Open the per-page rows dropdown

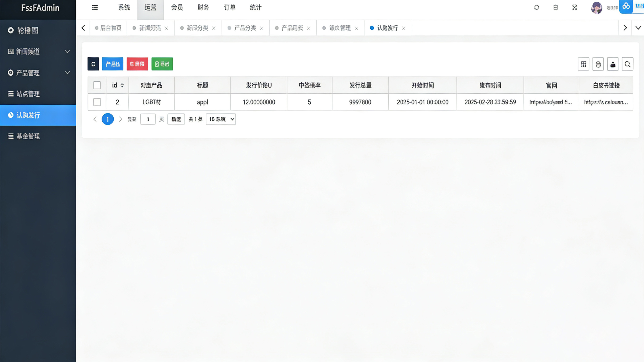click(221, 119)
